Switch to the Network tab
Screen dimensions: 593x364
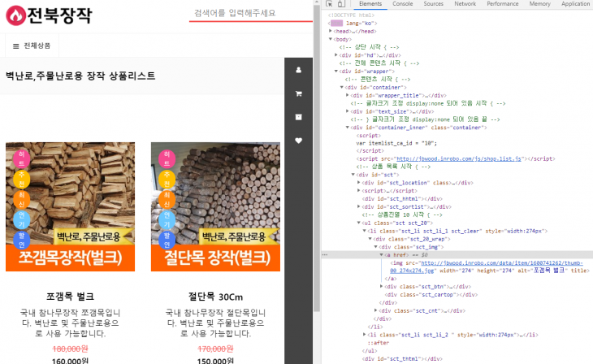coord(465,4)
